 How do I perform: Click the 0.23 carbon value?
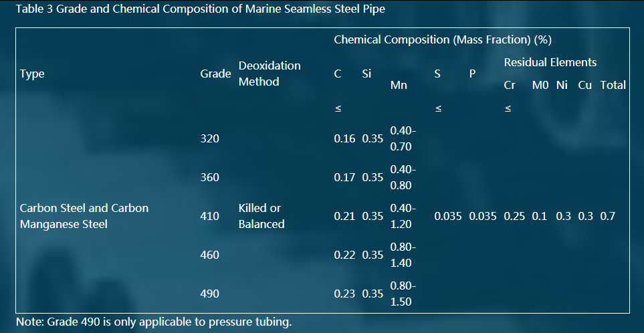344,294
